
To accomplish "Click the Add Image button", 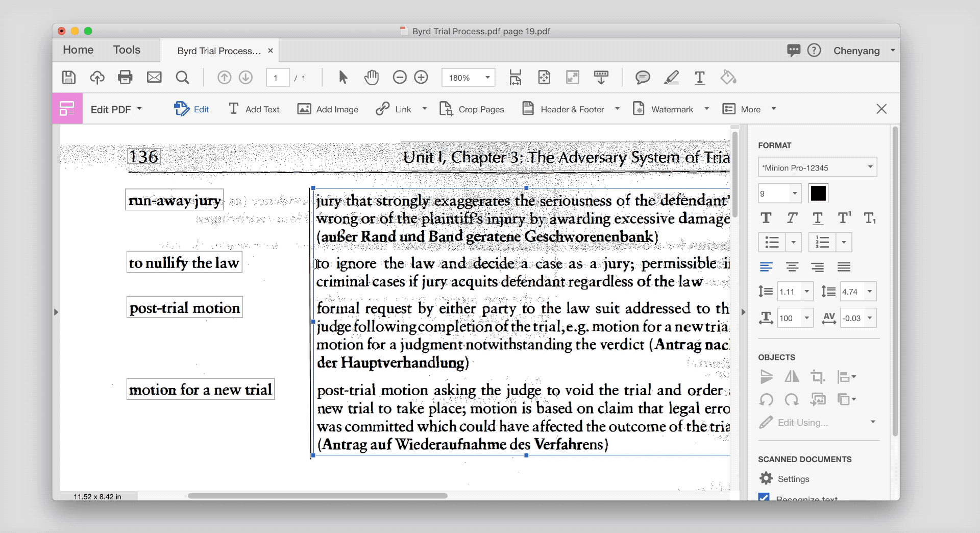I will [x=328, y=109].
